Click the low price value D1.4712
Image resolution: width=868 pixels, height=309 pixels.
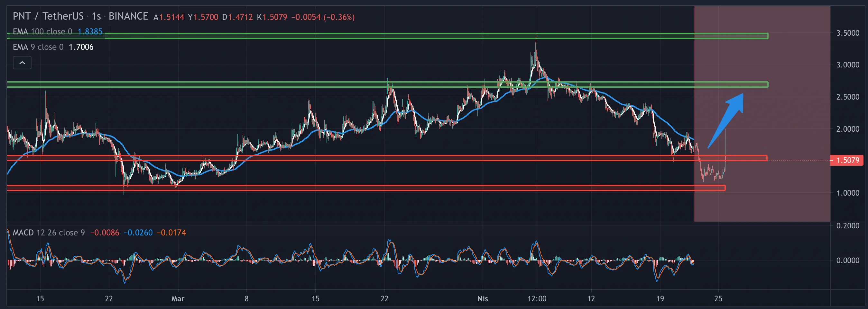click(x=237, y=17)
